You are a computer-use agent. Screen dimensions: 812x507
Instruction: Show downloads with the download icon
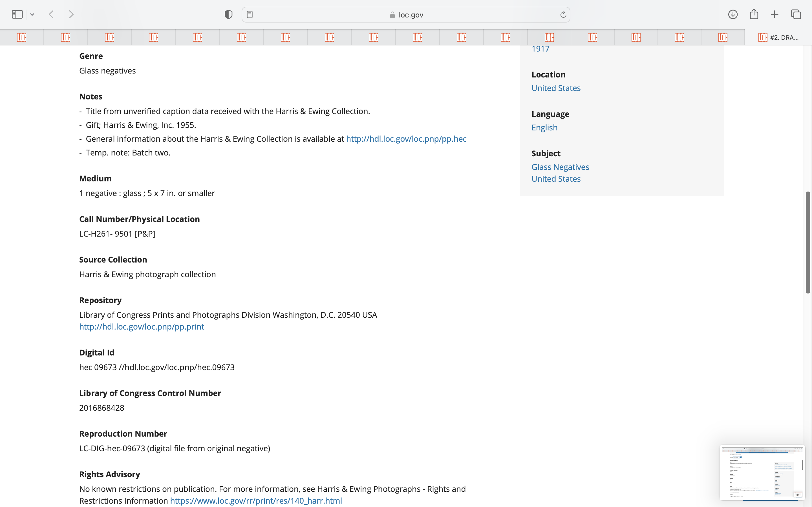[733, 14]
